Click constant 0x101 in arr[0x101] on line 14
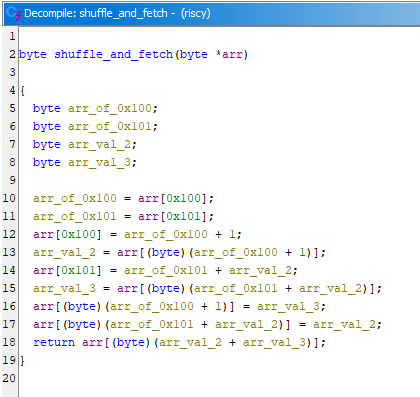 tap(79, 270)
